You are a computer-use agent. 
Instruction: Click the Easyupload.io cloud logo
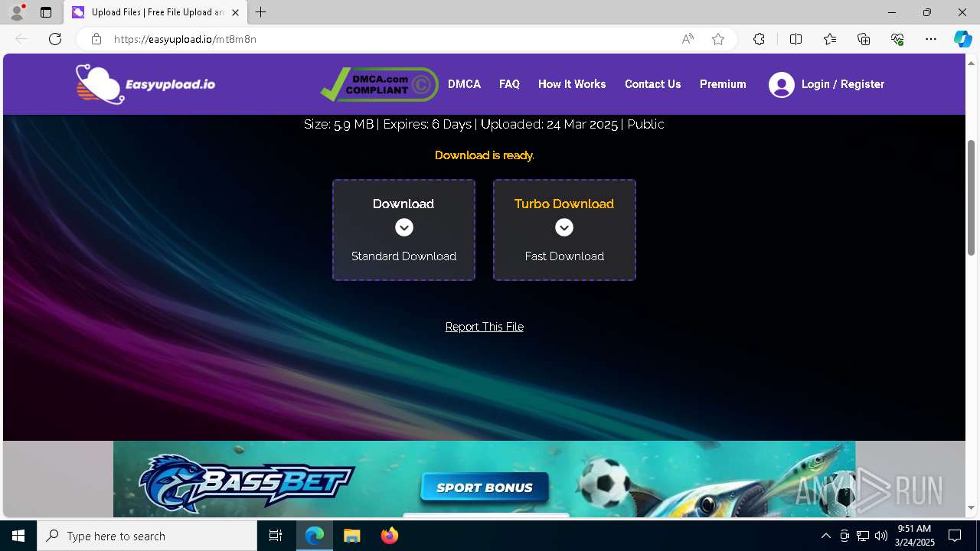coord(145,84)
